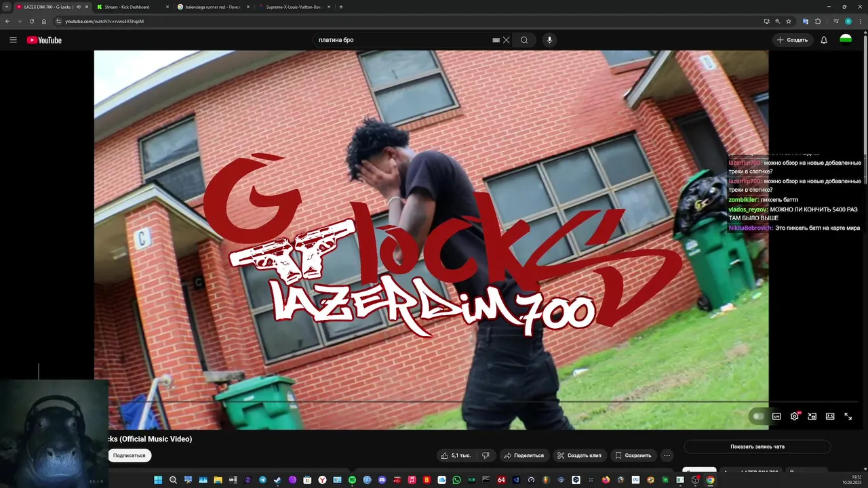Open the player settings gear
Viewport: 868px width, 488px height.
[x=795, y=416]
